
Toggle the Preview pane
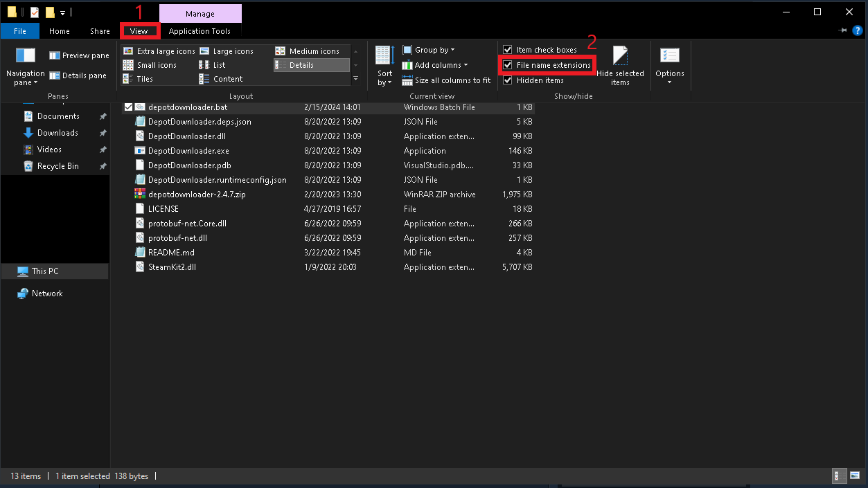coord(79,55)
